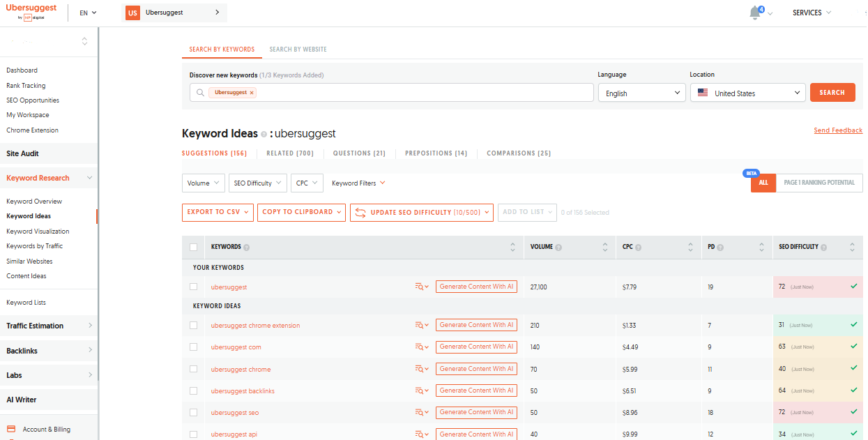Select the Questions (21) tab
The image size is (868, 440).
click(x=359, y=153)
